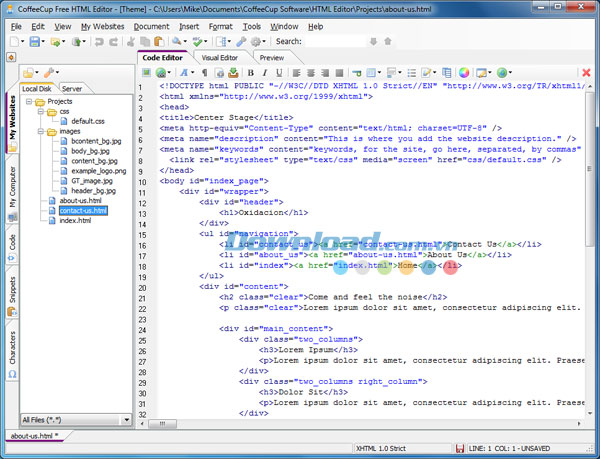The height and width of the screenshot is (459, 600).
Task: Toggle bold formatting
Action: click(x=251, y=73)
